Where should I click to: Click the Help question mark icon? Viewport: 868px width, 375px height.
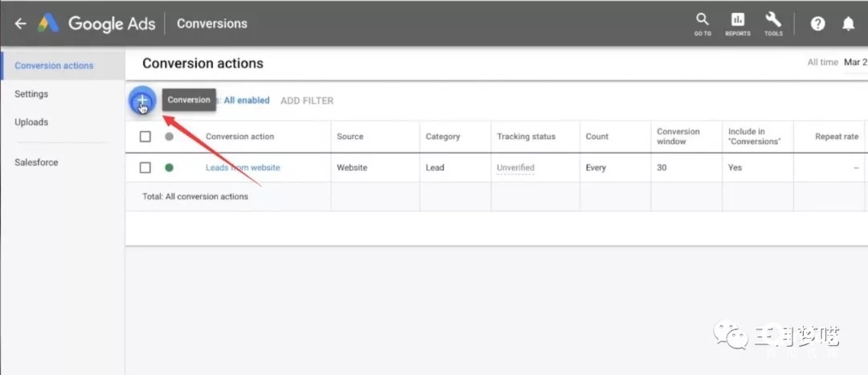pyautogui.click(x=817, y=23)
